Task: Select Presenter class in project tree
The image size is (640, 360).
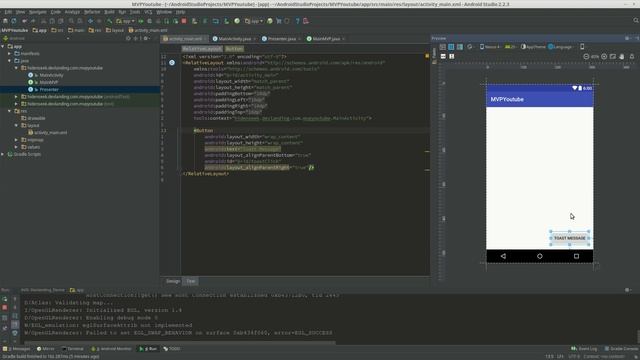Action: pos(49,89)
